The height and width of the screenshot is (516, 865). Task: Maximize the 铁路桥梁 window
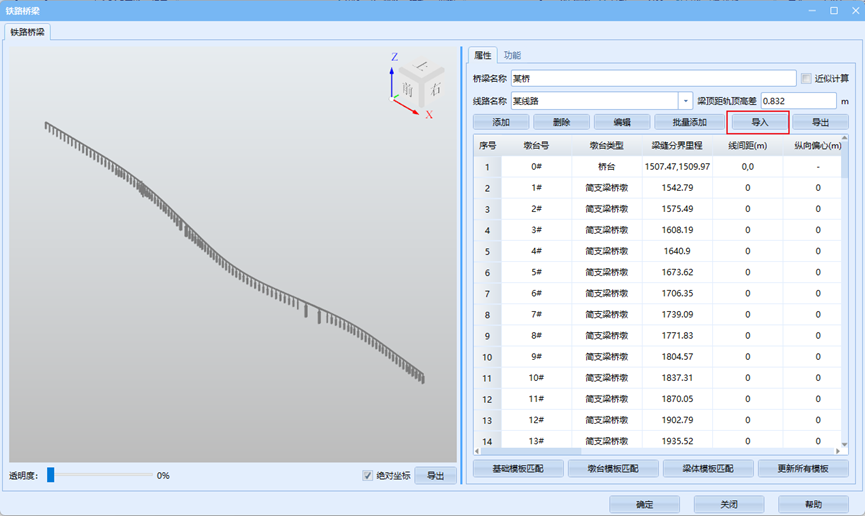click(833, 10)
